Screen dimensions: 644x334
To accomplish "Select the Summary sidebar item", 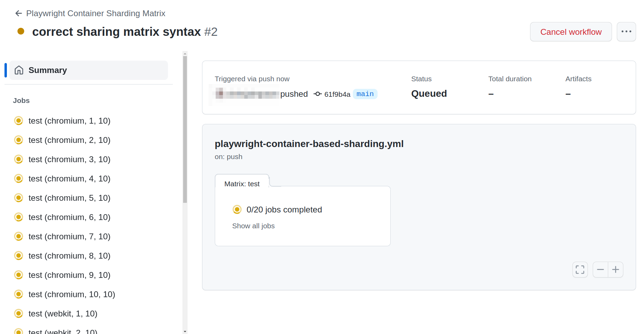I will click(x=88, y=70).
